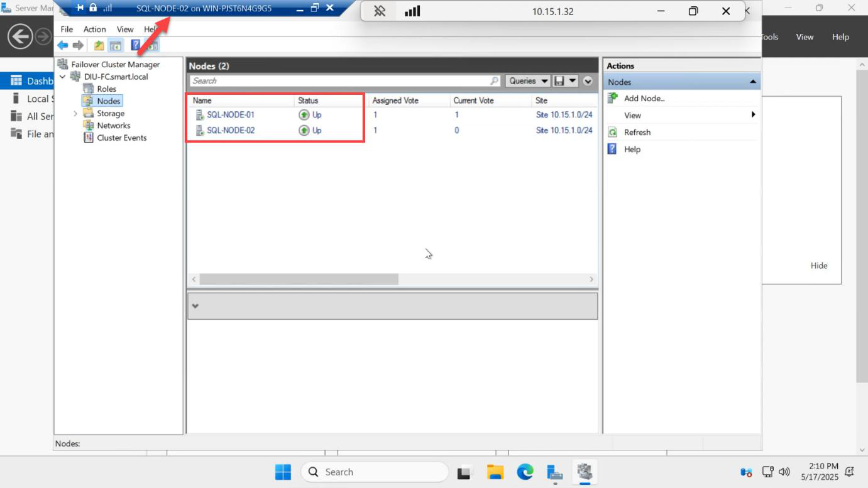
Task: Click the blue Help question mark toolbar icon
Action: point(135,45)
